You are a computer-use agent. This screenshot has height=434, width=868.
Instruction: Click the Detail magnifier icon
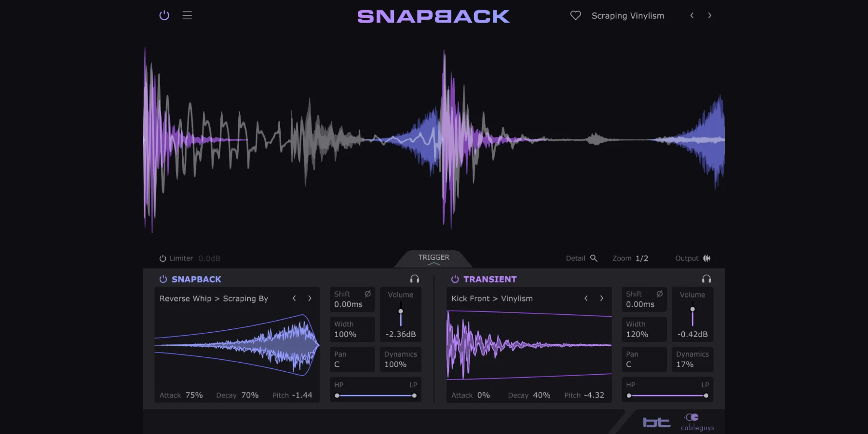pos(595,258)
